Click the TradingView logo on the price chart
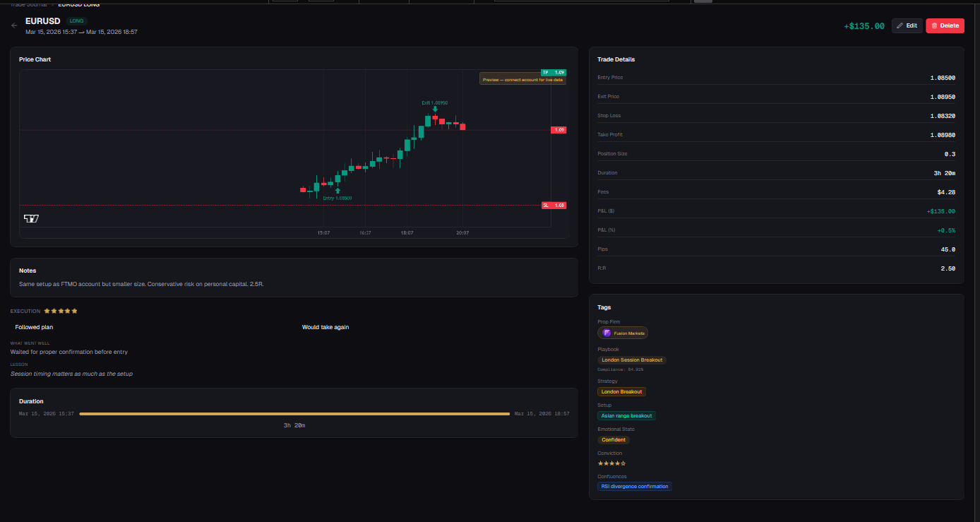Screen dimensions: 980x522 [x=31, y=218]
